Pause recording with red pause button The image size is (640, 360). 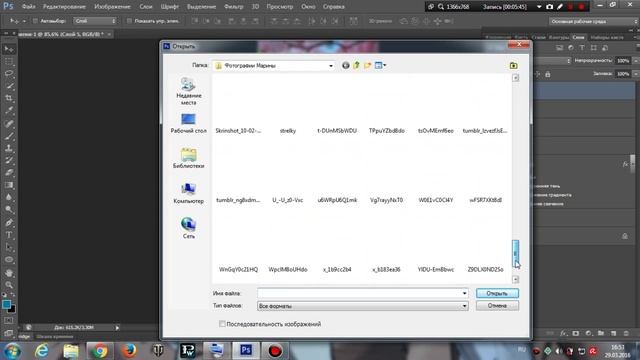(570, 7)
